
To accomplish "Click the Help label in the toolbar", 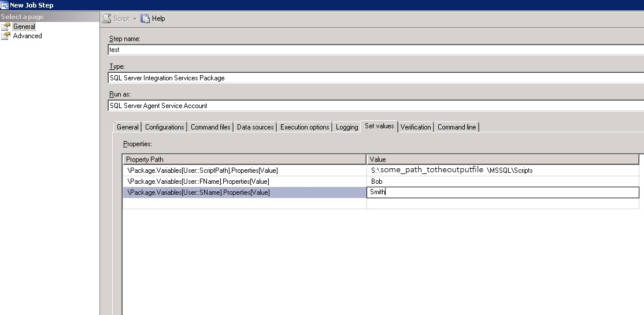I will 158,18.
